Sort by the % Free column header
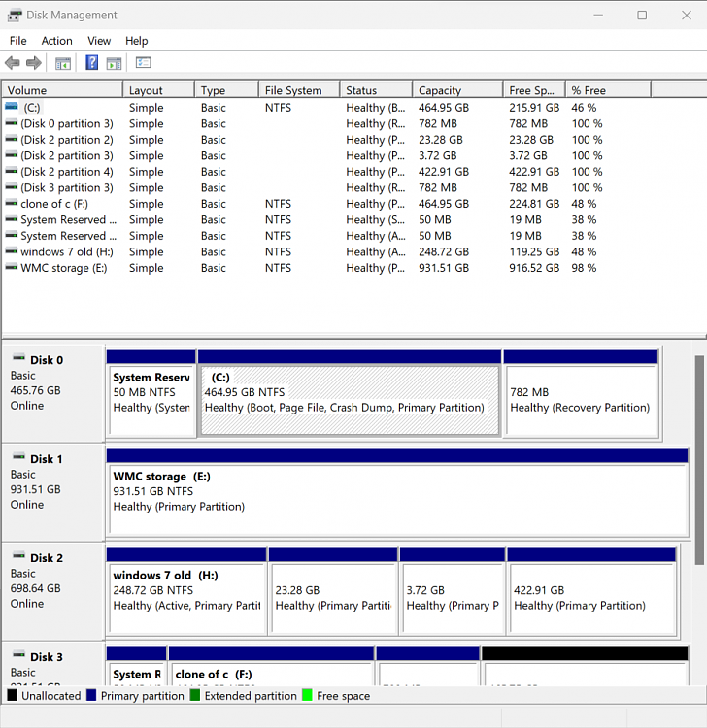This screenshot has height=728, width=707. pyautogui.click(x=608, y=90)
